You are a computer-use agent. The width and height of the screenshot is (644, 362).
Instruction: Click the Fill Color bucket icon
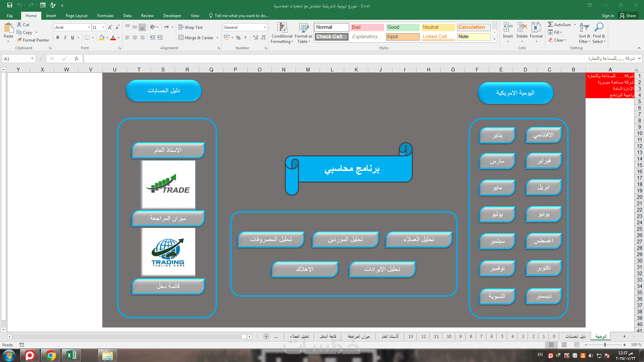pyautogui.click(x=102, y=38)
